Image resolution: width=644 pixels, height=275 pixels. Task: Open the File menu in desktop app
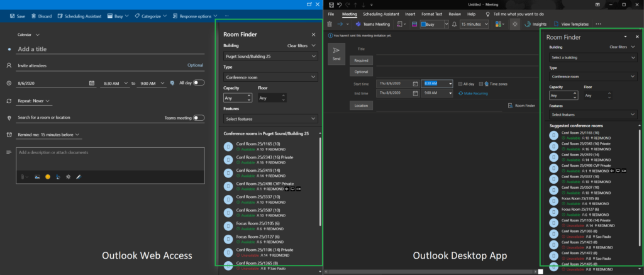(331, 14)
